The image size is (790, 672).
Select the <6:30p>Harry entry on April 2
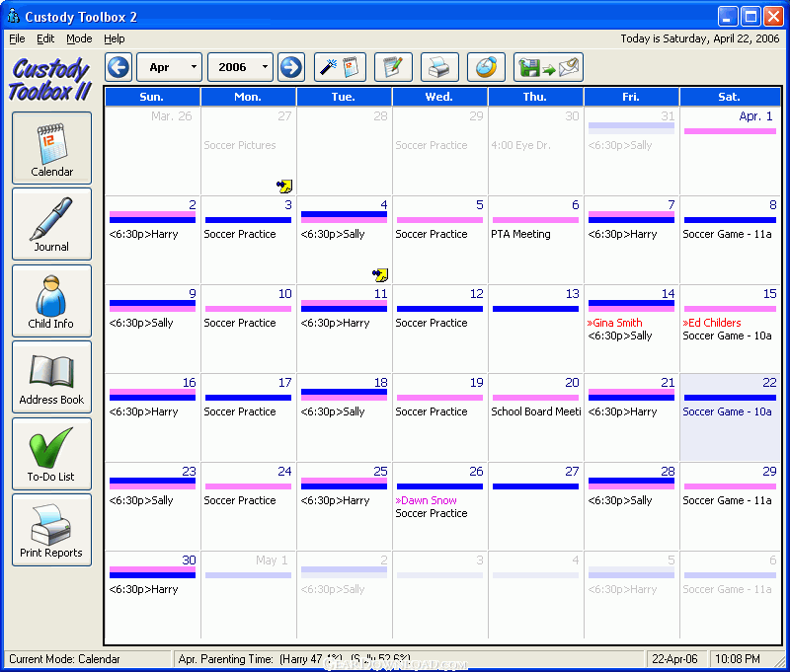click(143, 234)
